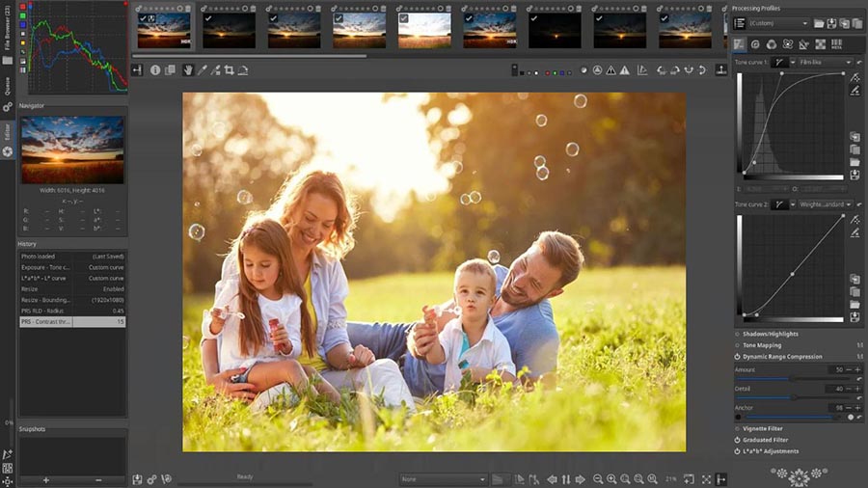Send image to the processing queue icon

(152, 479)
